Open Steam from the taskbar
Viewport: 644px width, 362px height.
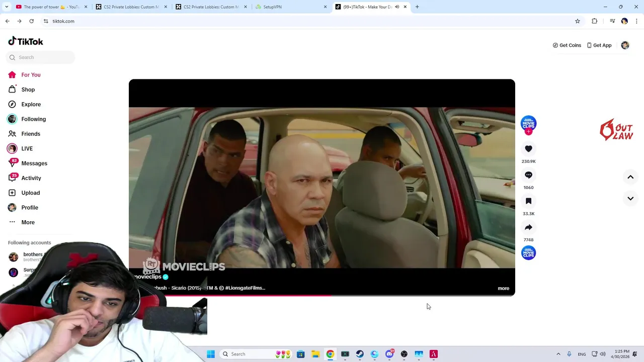360,354
